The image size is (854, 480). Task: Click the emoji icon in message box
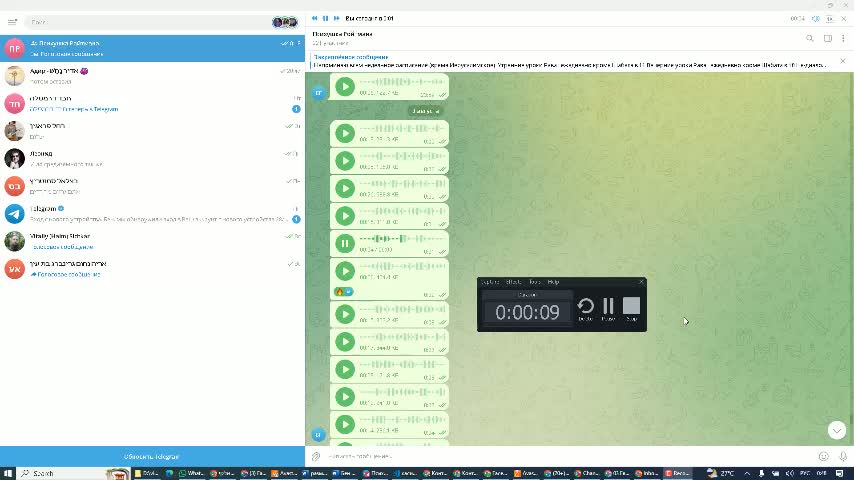(823, 456)
